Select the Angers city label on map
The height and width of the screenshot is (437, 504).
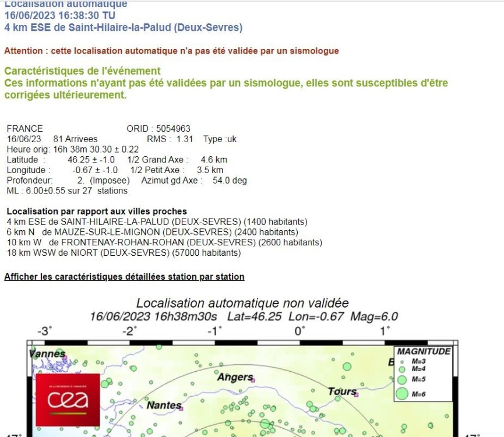(x=234, y=378)
